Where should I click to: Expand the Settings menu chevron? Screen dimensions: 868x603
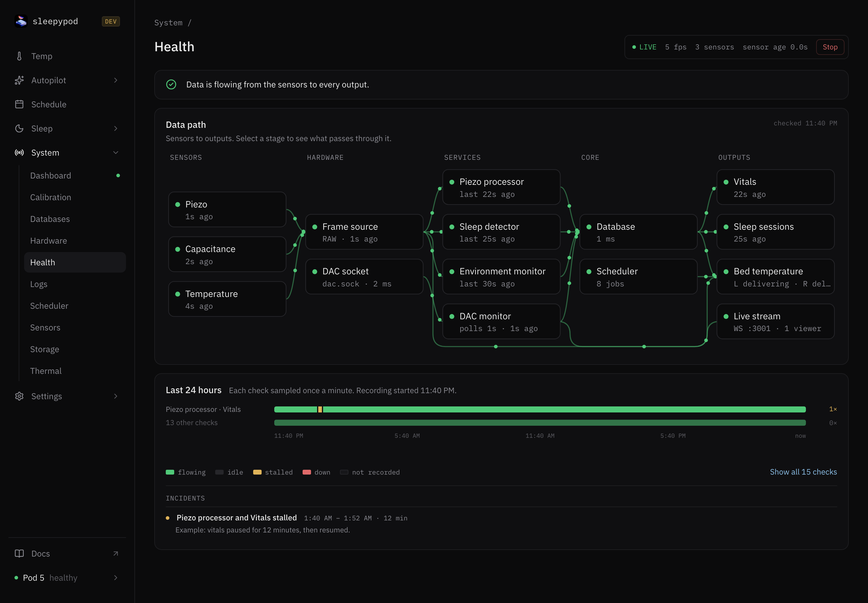[x=115, y=396]
